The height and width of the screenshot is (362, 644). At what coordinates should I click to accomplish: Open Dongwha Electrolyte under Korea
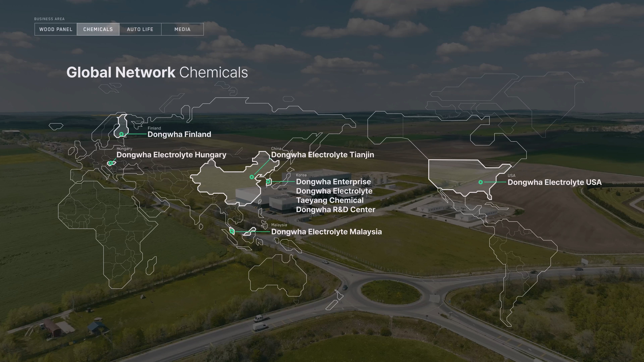coord(334,191)
